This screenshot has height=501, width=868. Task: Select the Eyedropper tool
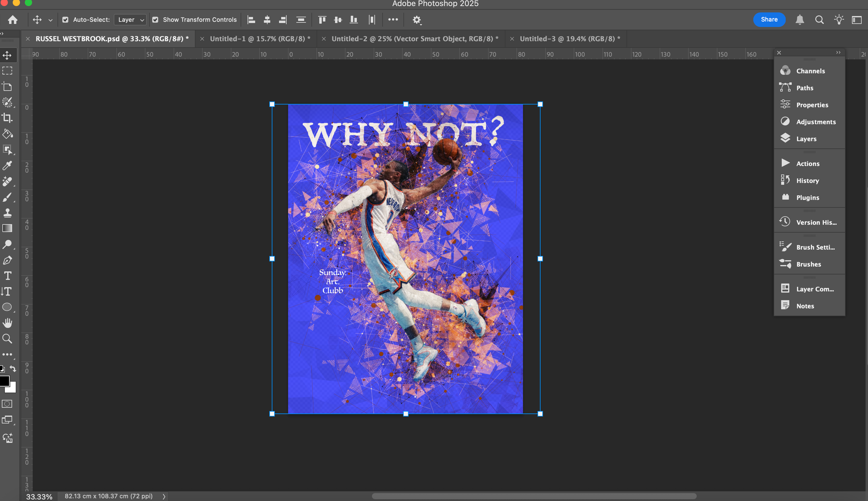(x=7, y=165)
